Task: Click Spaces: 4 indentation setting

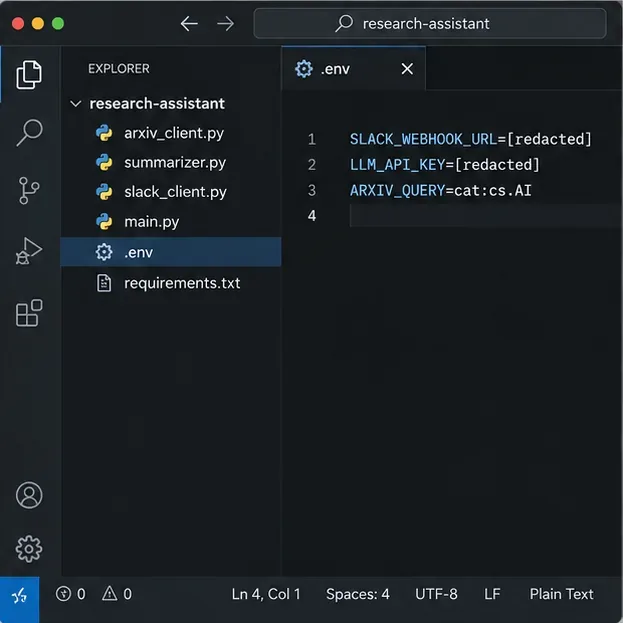Action: [x=358, y=594]
